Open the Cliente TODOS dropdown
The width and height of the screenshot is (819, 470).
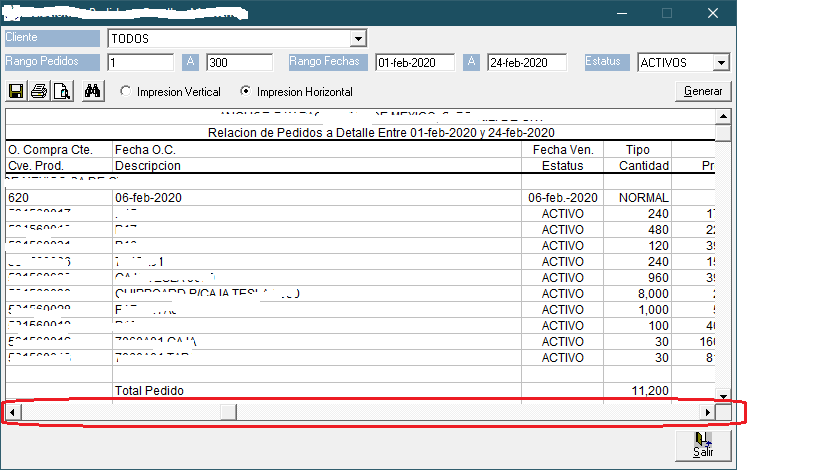pos(358,39)
